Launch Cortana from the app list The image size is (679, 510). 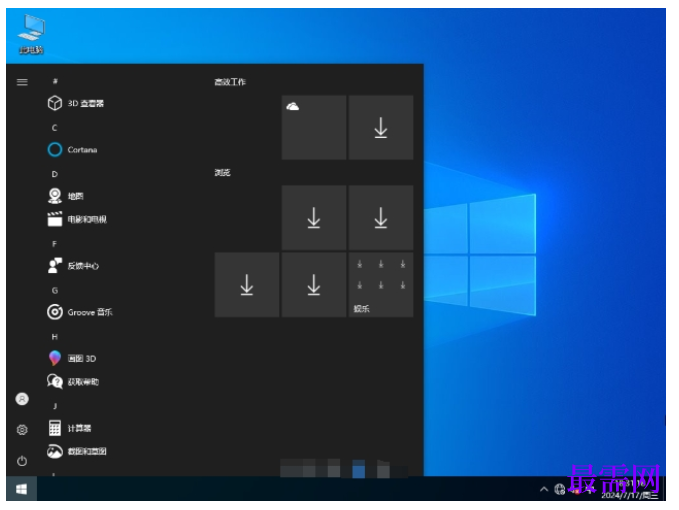[72, 150]
